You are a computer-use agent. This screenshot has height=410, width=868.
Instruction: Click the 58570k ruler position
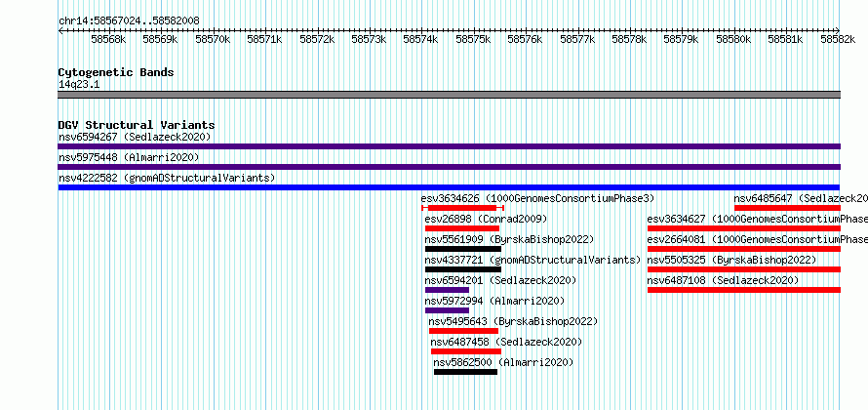(x=213, y=39)
